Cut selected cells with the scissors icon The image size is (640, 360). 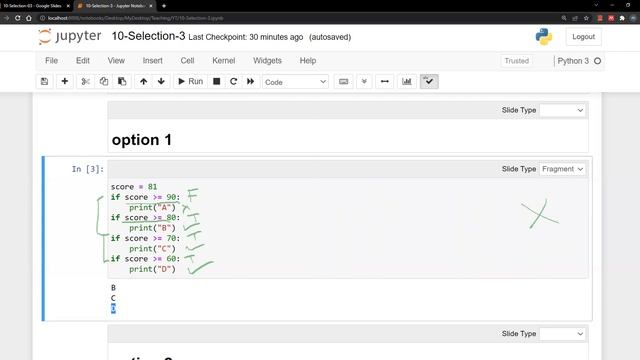pyautogui.click(x=85, y=81)
